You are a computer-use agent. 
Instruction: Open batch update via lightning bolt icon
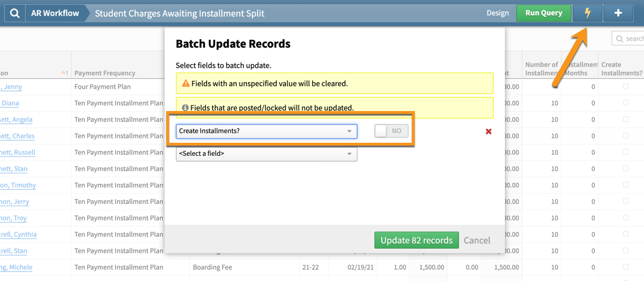pos(587,13)
